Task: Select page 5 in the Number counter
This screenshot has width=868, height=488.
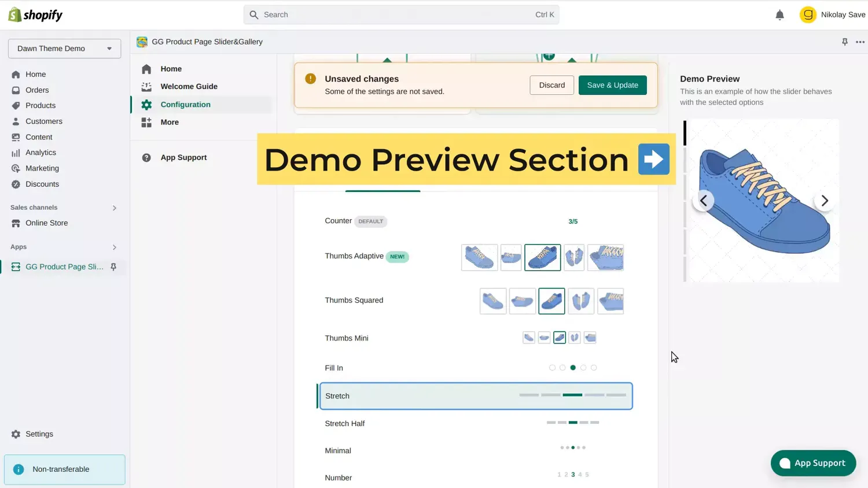Action: (587, 474)
